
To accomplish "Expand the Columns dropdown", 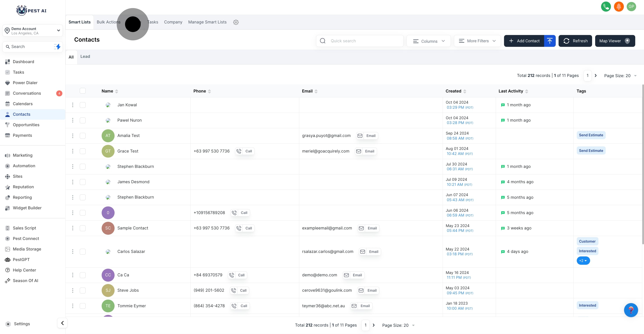I will click(x=428, y=41).
